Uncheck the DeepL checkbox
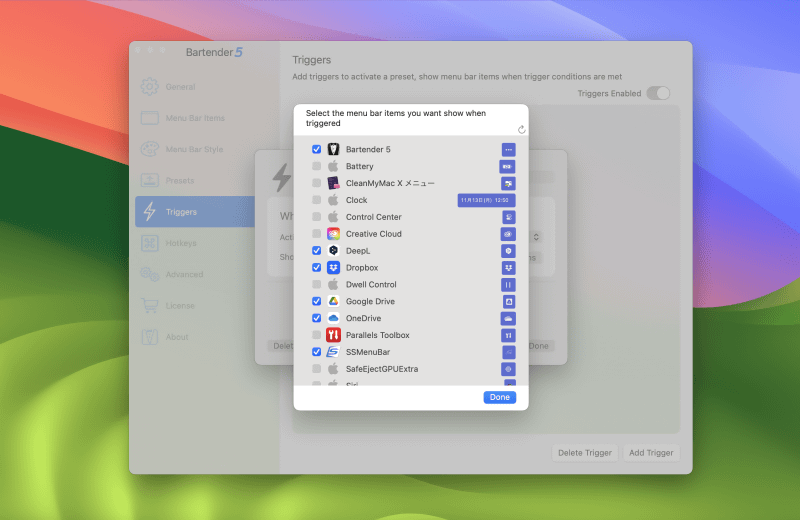 tap(316, 251)
